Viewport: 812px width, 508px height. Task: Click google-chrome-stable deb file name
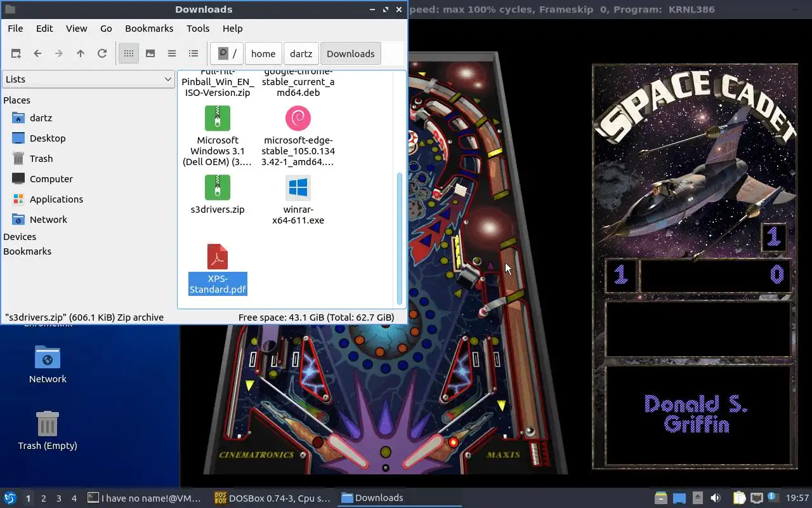298,83
